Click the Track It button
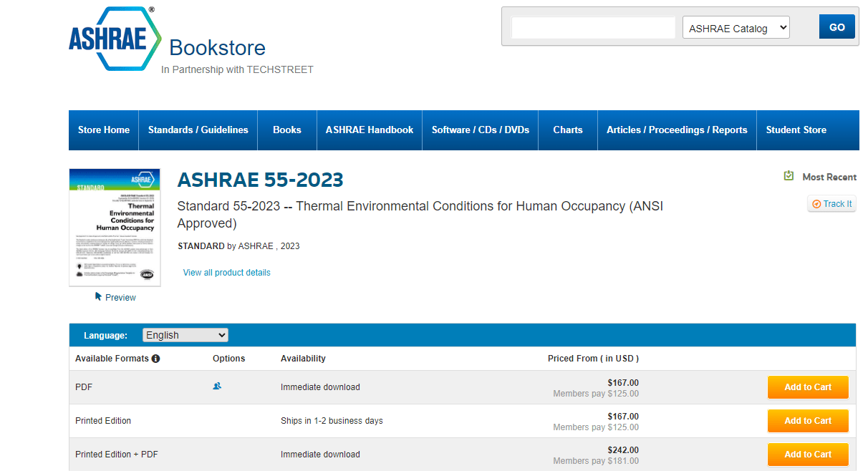 (x=831, y=204)
